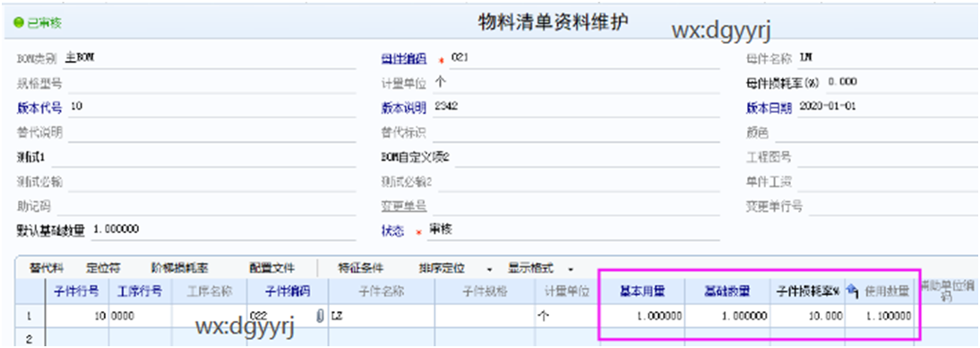
Task: Click the icon inside the 使用数量 header
Action: [x=853, y=291]
